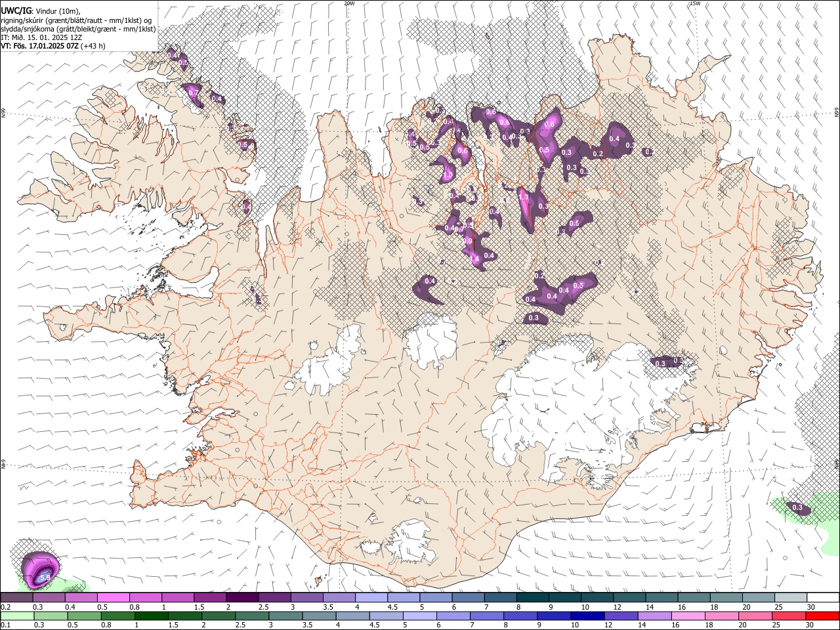
Task: Click the 'IT: Mið. 15. 01. 2025 12Z' line
Action: (41, 37)
